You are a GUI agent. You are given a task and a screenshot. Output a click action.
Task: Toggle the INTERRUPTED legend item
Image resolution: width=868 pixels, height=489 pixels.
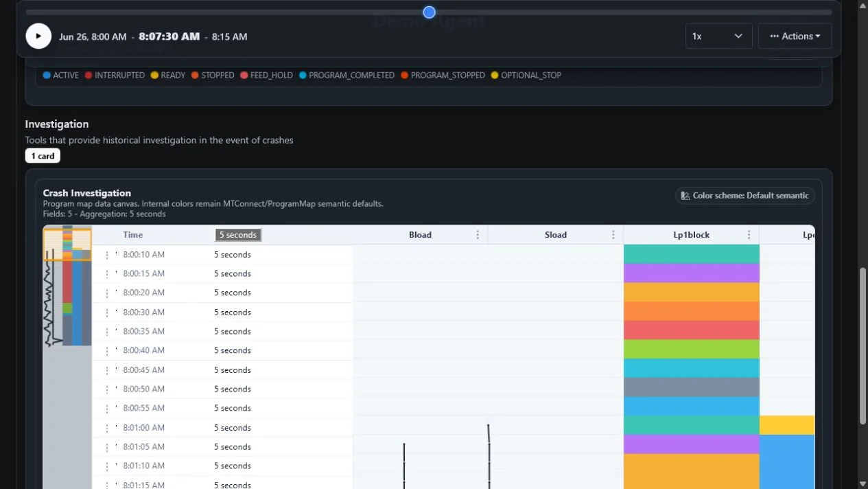pos(115,76)
